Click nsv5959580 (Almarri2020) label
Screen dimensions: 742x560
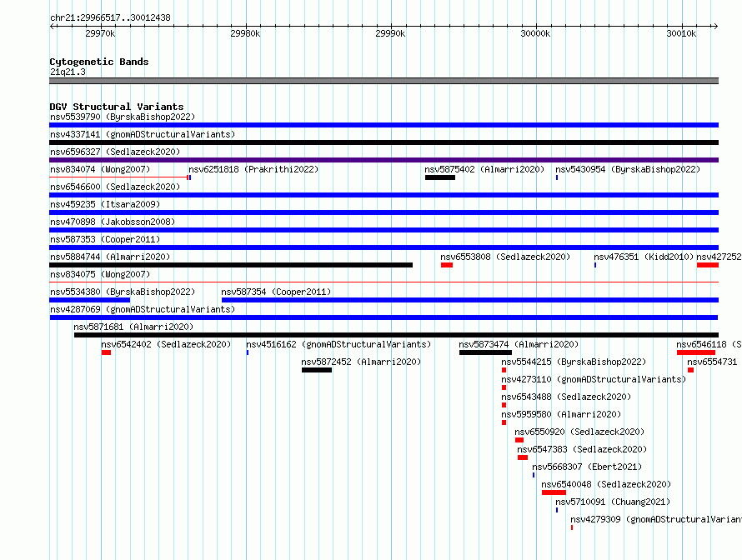tap(561, 414)
